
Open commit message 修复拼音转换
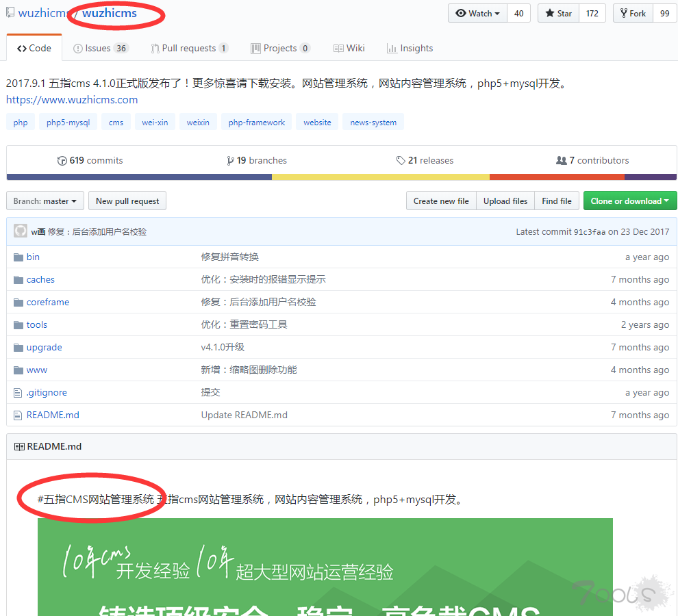pyautogui.click(x=230, y=257)
